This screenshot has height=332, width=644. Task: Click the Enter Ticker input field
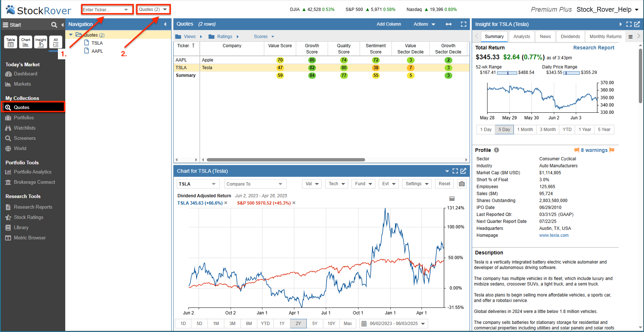(107, 10)
